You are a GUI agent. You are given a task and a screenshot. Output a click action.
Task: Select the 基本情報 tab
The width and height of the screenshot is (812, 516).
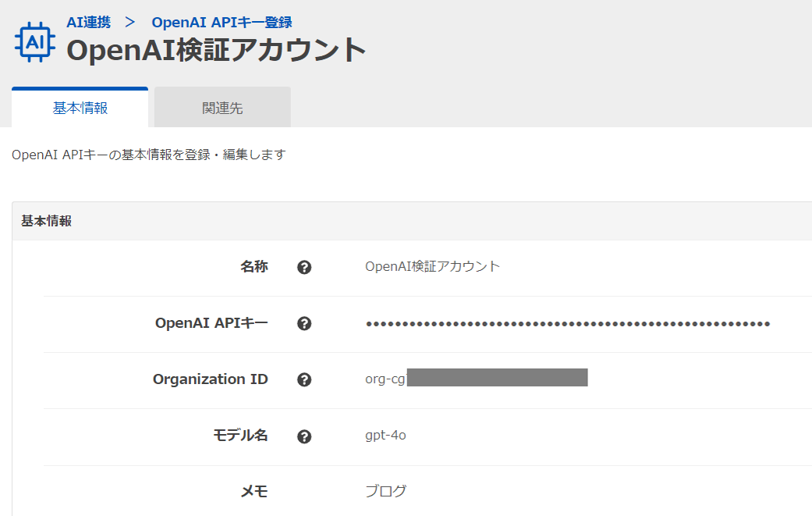pyautogui.click(x=80, y=107)
